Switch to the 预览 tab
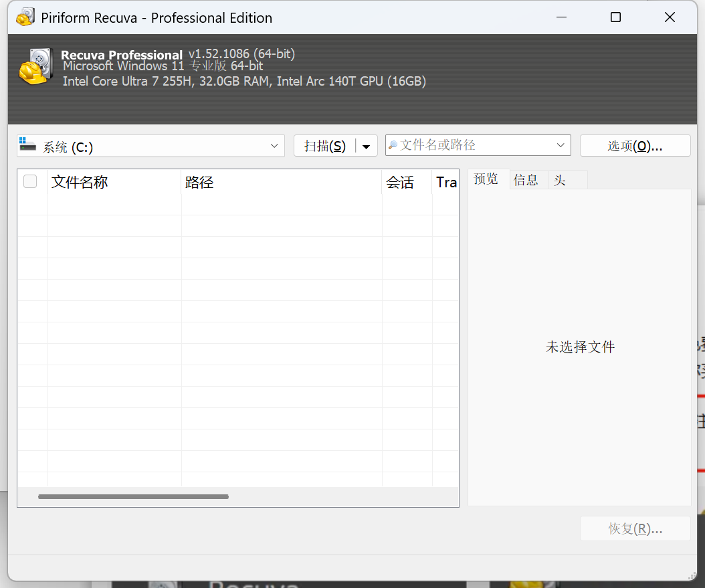 click(486, 179)
